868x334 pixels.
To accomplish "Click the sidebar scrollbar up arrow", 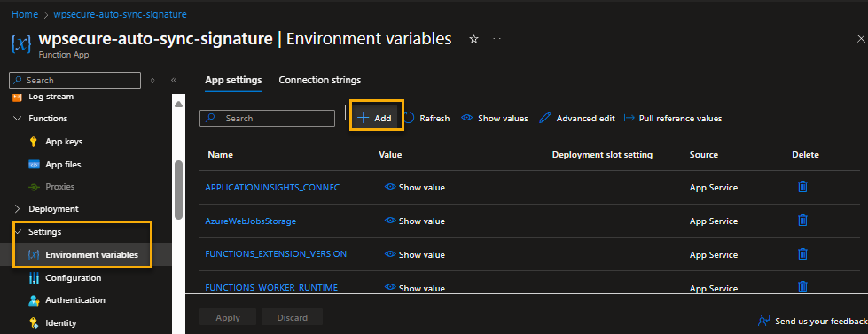I will point(178,104).
